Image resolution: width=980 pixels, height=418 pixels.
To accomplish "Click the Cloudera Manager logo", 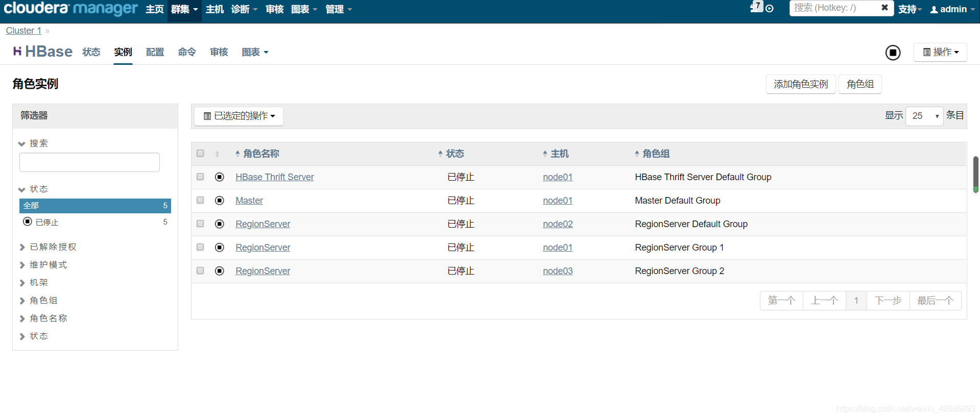I will [x=70, y=9].
